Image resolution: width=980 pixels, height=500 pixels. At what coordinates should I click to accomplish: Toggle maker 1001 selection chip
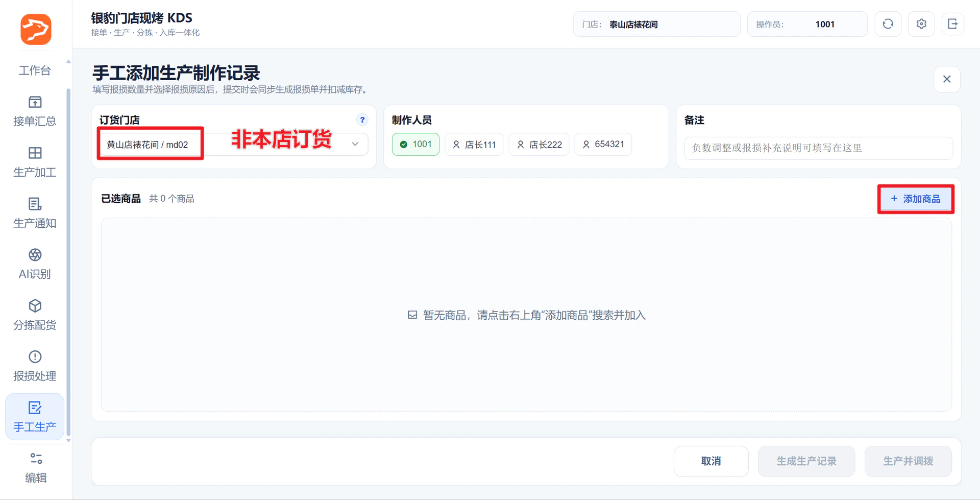415,144
